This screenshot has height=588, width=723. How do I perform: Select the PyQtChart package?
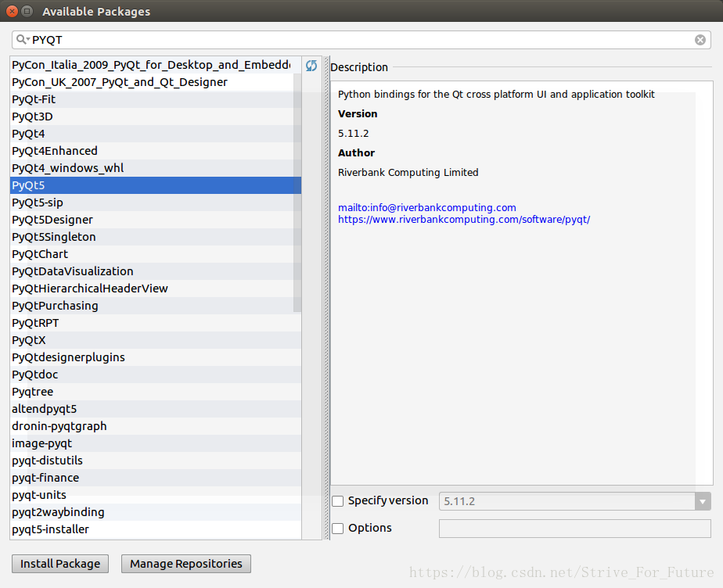click(156, 254)
